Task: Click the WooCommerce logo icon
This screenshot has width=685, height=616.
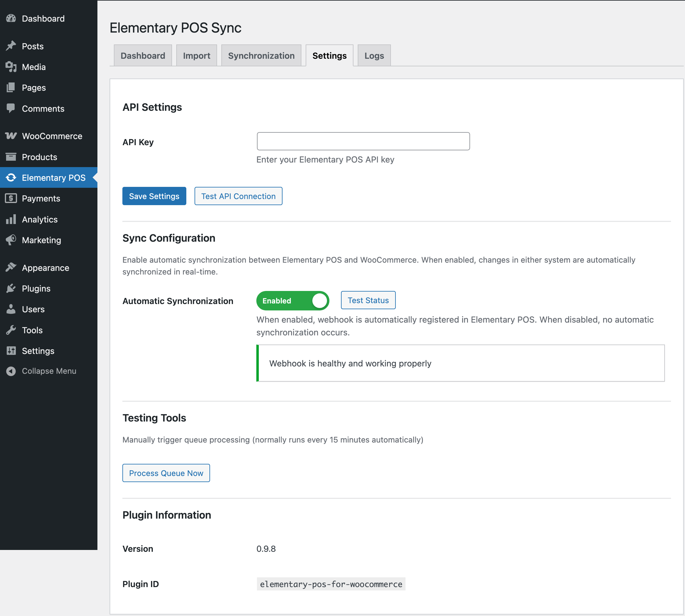Action: pos(11,136)
